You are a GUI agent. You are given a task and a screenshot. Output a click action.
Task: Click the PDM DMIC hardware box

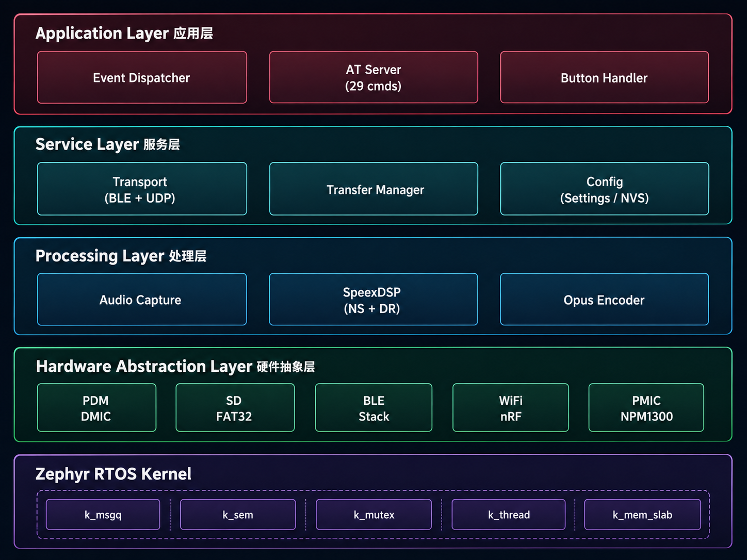pyautogui.click(x=96, y=408)
